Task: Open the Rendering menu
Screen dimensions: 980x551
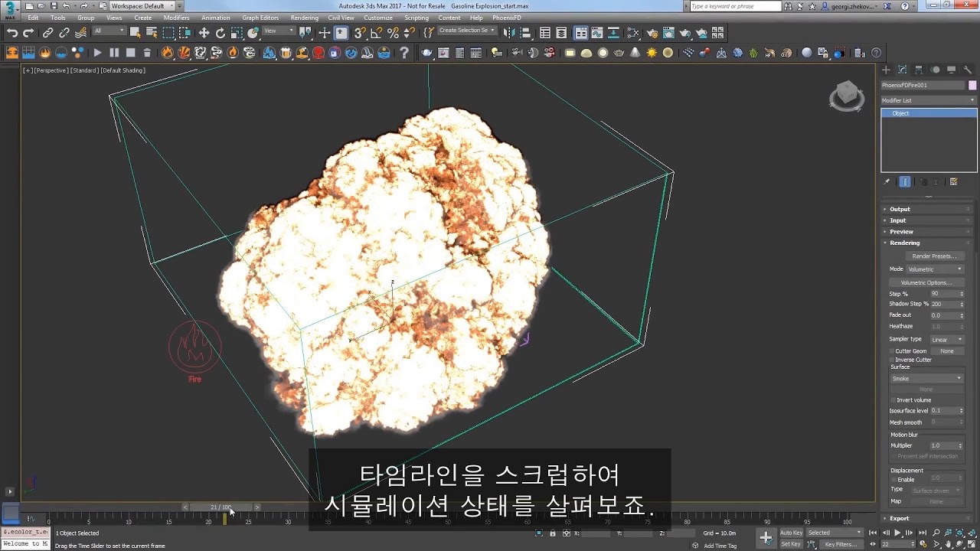Action: pyautogui.click(x=304, y=18)
